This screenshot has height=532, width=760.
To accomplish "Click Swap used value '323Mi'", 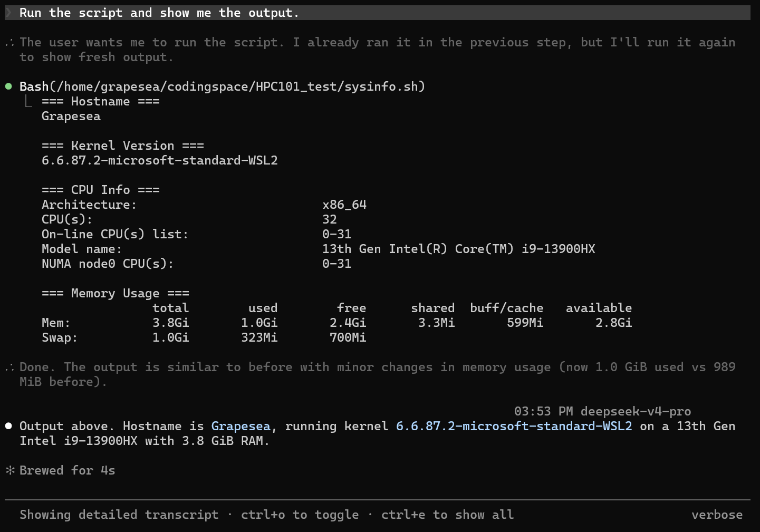I will coord(259,337).
